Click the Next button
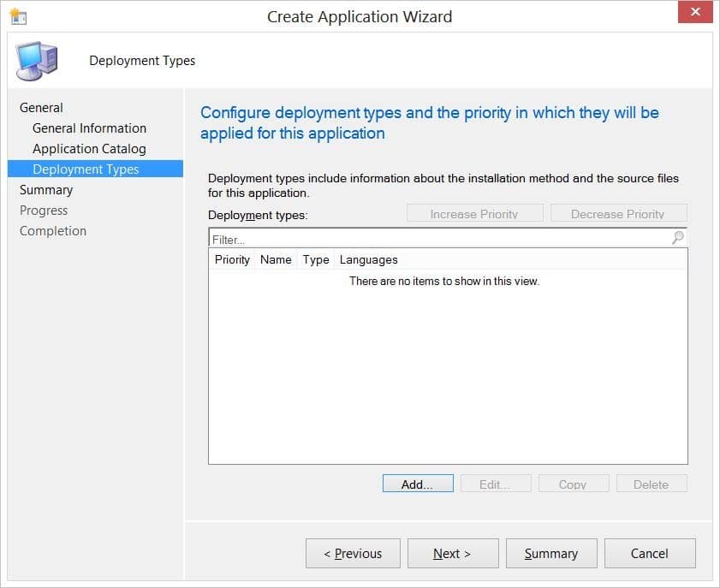Viewport: 720px width, 588px height. (453, 553)
